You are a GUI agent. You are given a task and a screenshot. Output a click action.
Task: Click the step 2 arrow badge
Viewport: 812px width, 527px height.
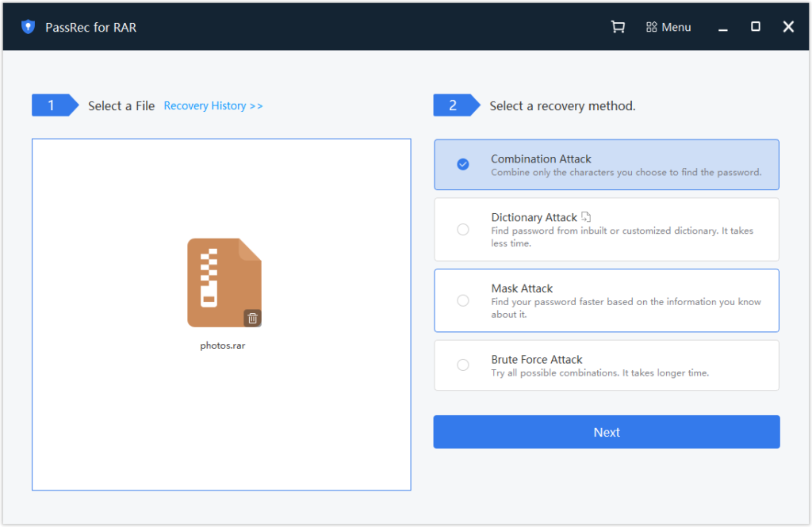[452, 104]
